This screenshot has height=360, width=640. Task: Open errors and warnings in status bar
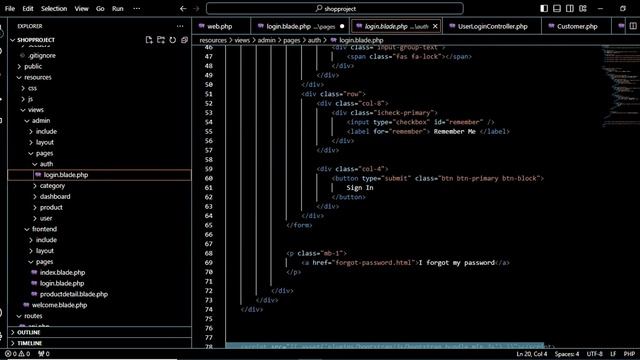[18, 354]
